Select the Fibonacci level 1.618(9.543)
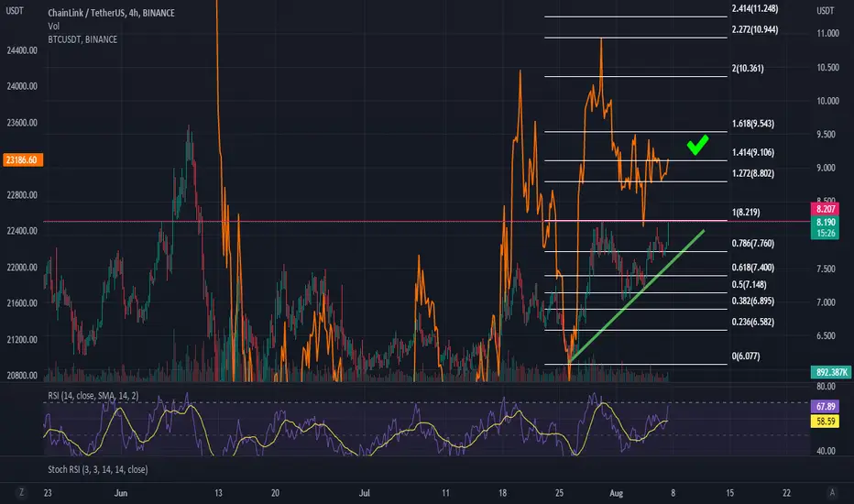This screenshot has width=854, height=504. [x=752, y=124]
